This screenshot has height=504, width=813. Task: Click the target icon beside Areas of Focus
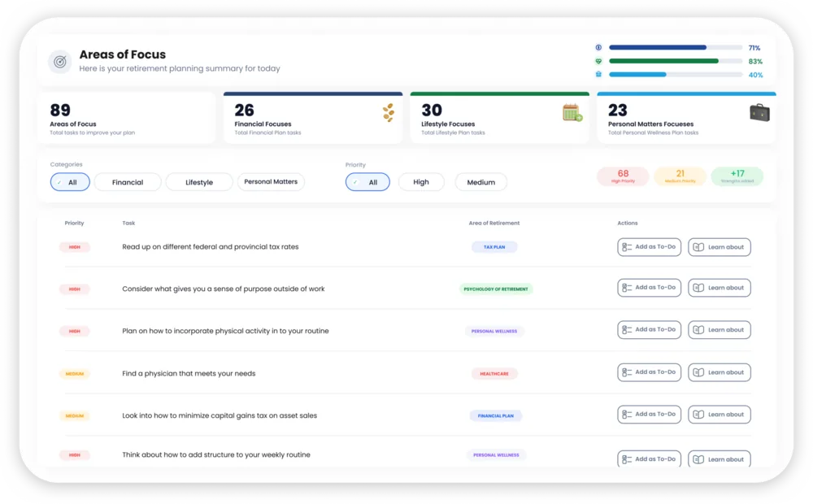pyautogui.click(x=60, y=62)
